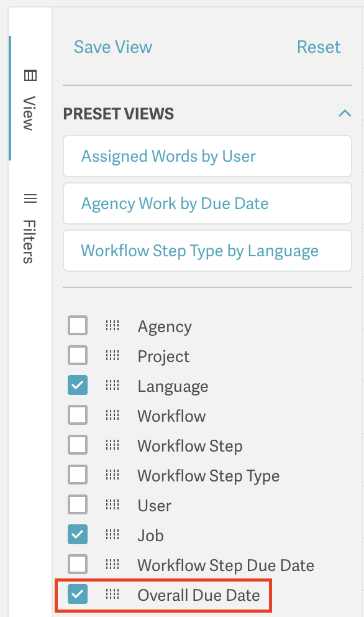Click the View tab columns icon

click(30, 75)
